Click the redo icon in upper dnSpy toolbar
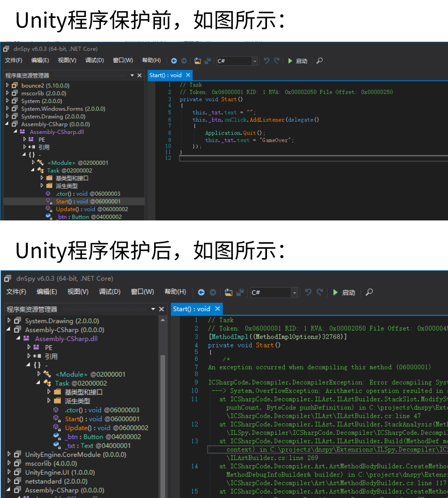448x498 pixels. pos(277,61)
